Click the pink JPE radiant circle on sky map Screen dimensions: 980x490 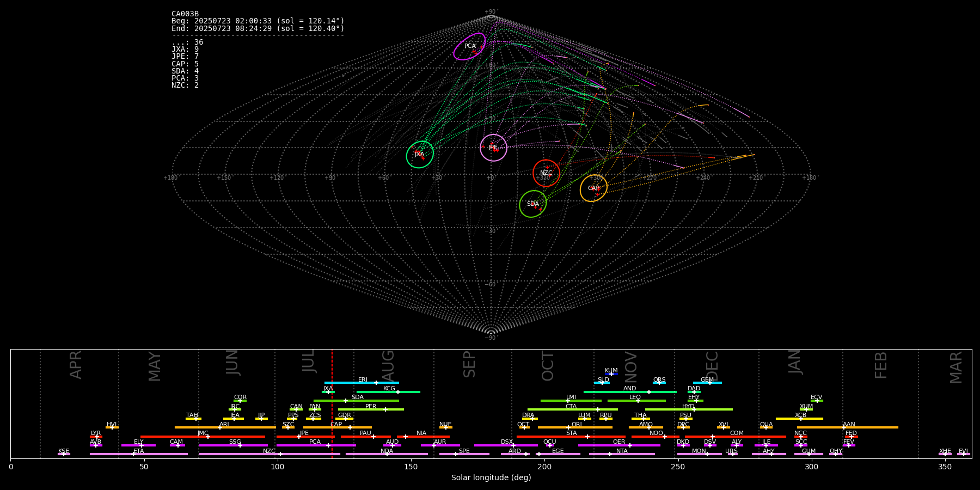pyautogui.click(x=493, y=148)
